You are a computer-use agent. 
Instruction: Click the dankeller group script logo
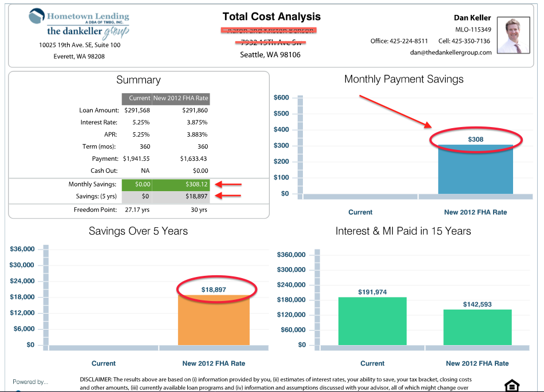88,31
